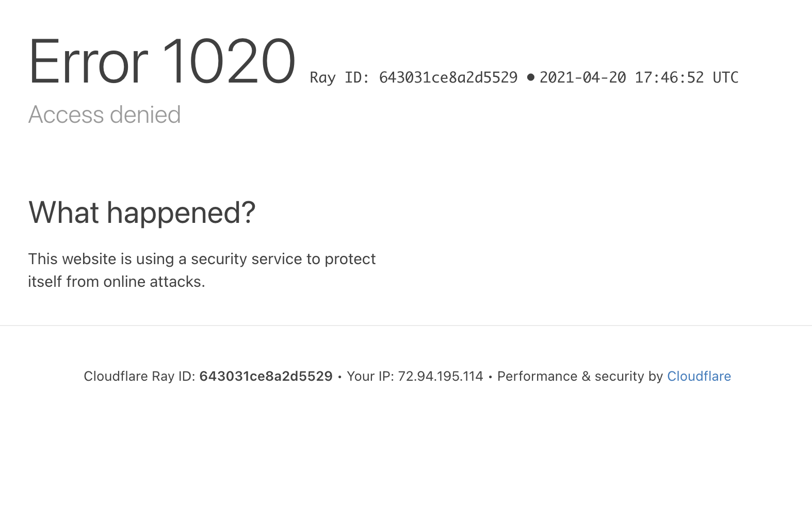Click the security service explanation paragraph
812x519 pixels.
point(202,270)
